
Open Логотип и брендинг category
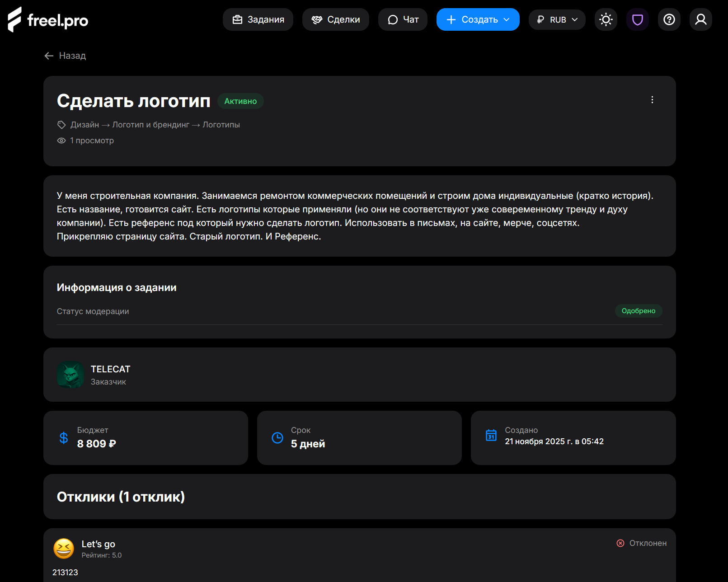150,125
